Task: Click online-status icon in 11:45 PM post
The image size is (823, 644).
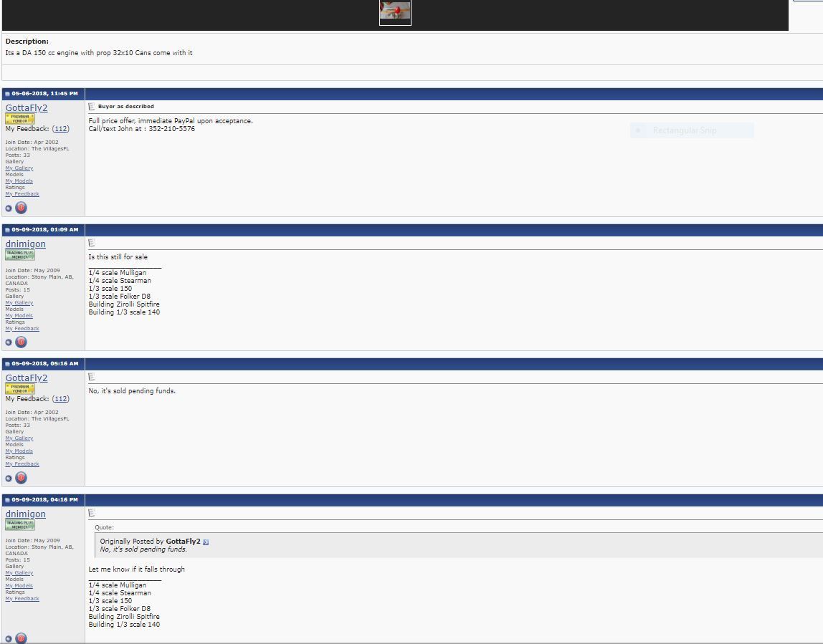Action: pyautogui.click(x=9, y=208)
